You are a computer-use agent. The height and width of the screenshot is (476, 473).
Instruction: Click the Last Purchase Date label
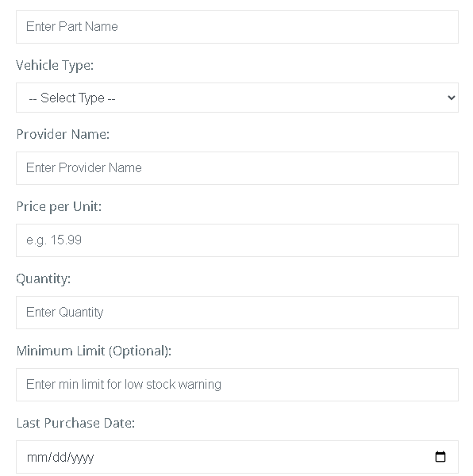click(75, 423)
